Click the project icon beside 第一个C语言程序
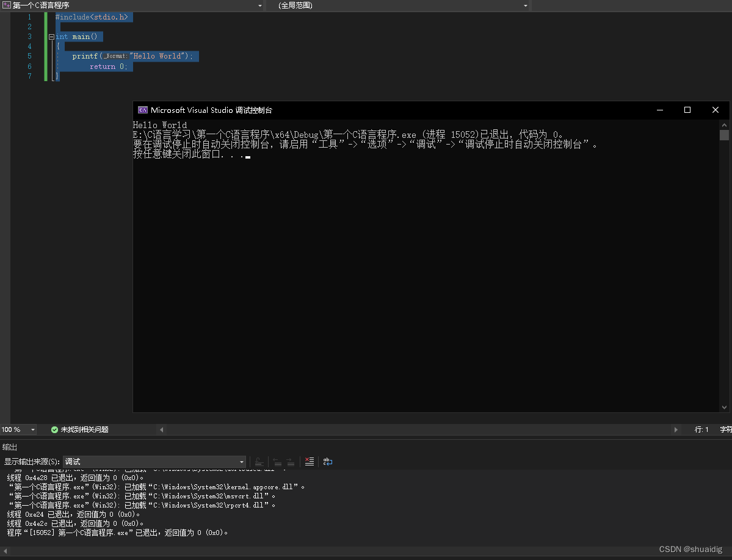The image size is (732, 560). pyautogui.click(x=7, y=5)
